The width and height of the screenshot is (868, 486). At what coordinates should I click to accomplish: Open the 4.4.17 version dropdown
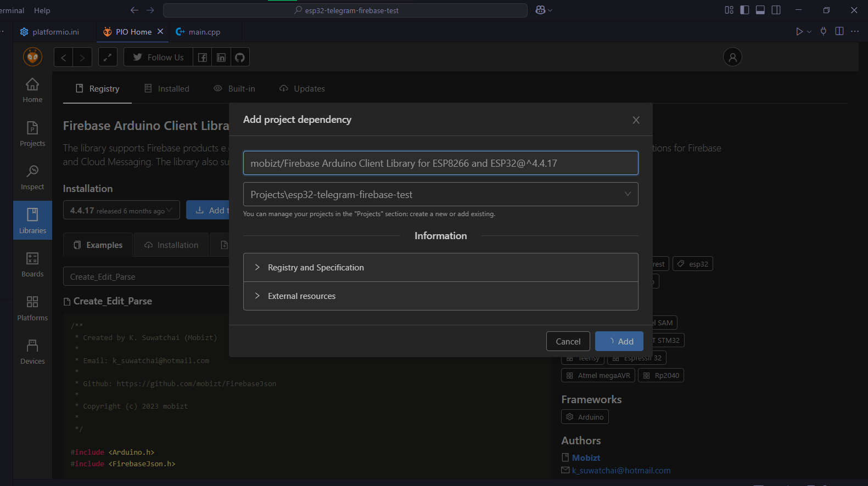click(121, 211)
